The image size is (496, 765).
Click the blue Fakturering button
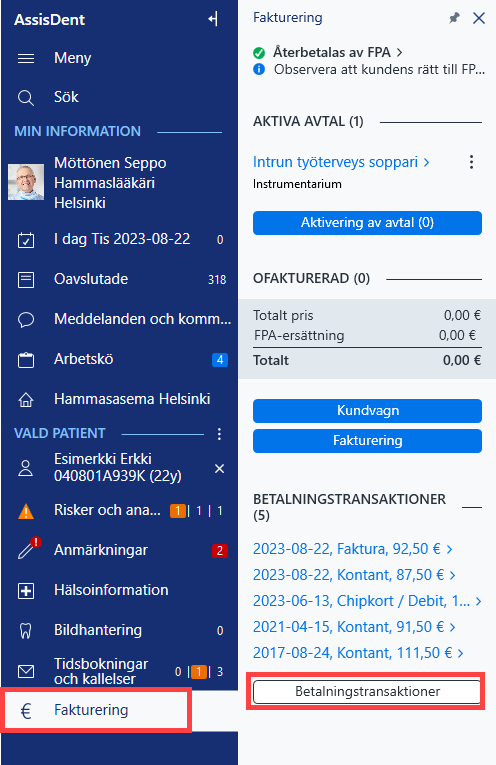coord(367,441)
